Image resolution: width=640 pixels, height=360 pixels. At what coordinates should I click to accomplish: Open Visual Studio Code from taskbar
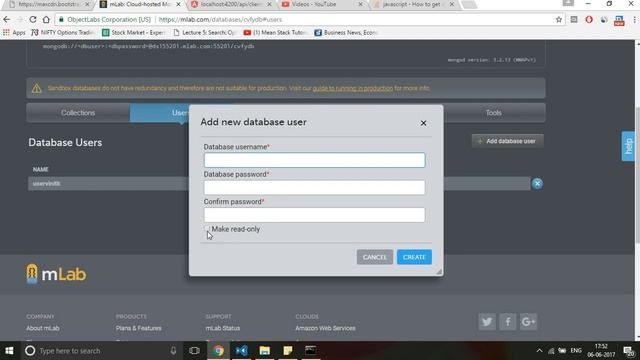click(242, 351)
